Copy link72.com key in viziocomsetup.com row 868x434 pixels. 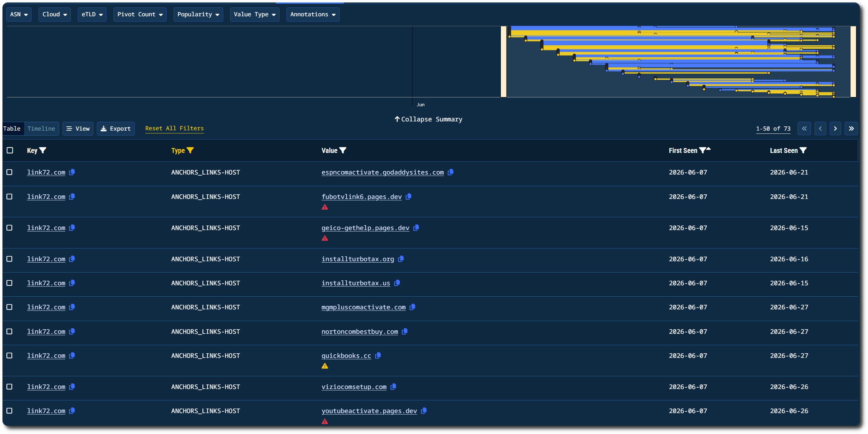tap(72, 387)
